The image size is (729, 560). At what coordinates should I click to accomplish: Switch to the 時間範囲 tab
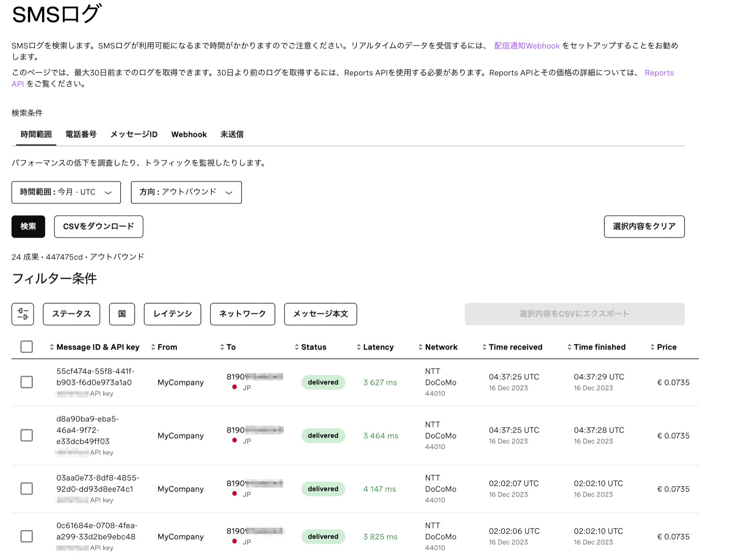36,135
